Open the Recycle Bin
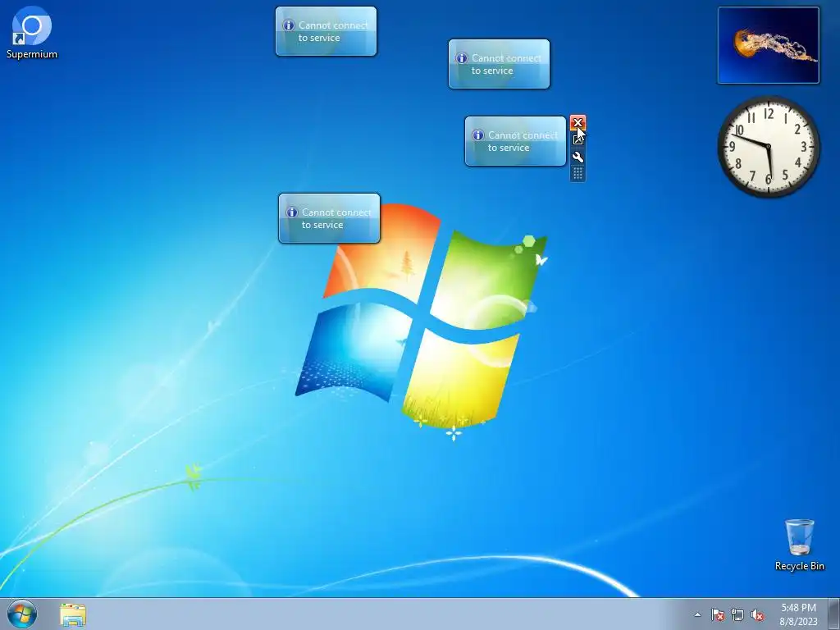The width and height of the screenshot is (840, 630). coord(799,545)
